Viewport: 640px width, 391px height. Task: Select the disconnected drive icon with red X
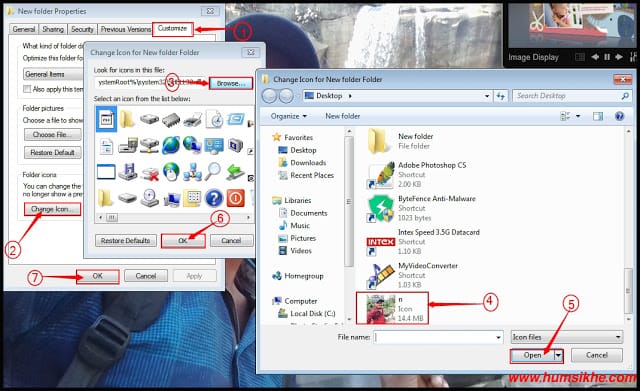coord(149,173)
